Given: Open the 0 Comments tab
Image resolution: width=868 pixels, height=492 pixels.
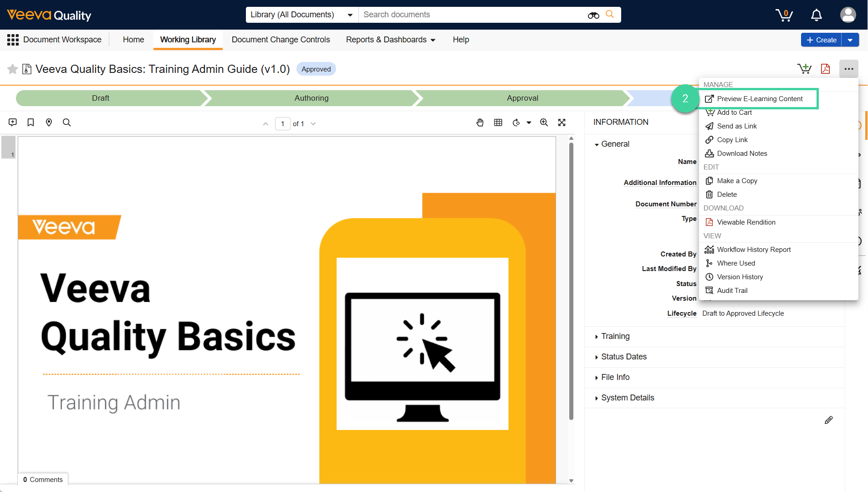Looking at the screenshot, I should (x=43, y=480).
